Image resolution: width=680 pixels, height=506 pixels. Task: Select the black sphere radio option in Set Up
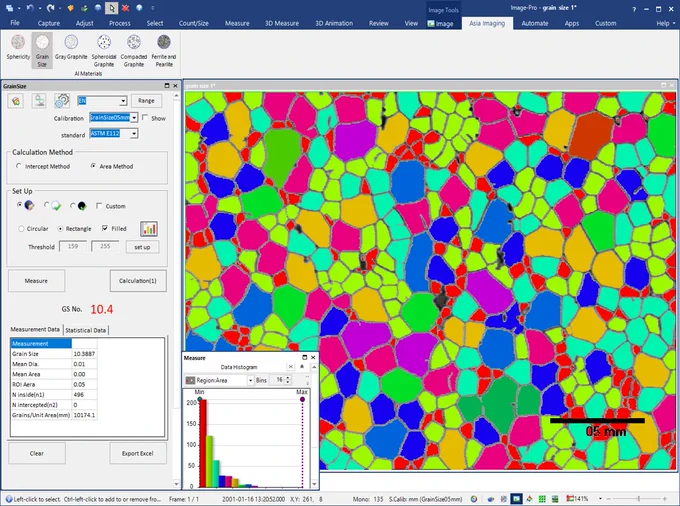[72, 205]
